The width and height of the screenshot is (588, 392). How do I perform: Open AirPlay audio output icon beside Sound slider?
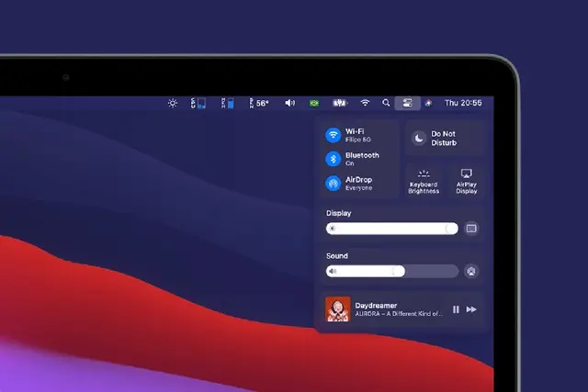point(471,272)
